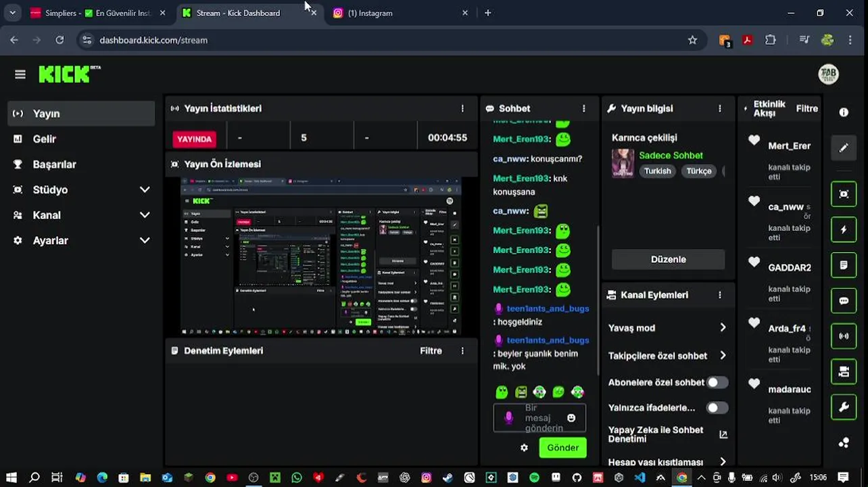The height and width of the screenshot is (487, 868).
Task: Click the Düzenle button in Yayın bilgisi
Action: [x=668, y=259]
